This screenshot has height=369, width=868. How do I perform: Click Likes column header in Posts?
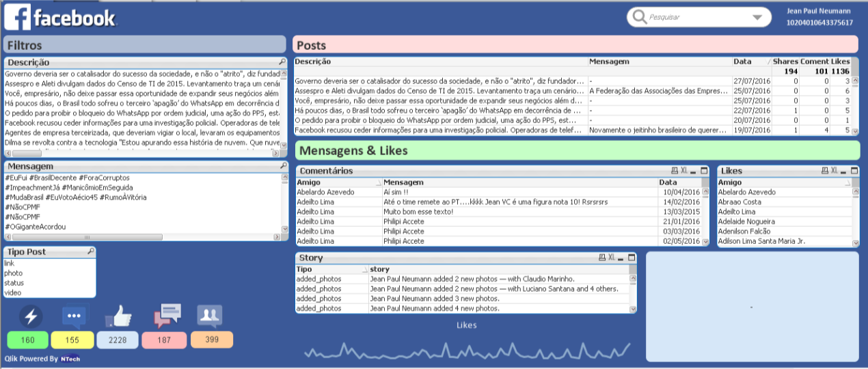[840, 61]
